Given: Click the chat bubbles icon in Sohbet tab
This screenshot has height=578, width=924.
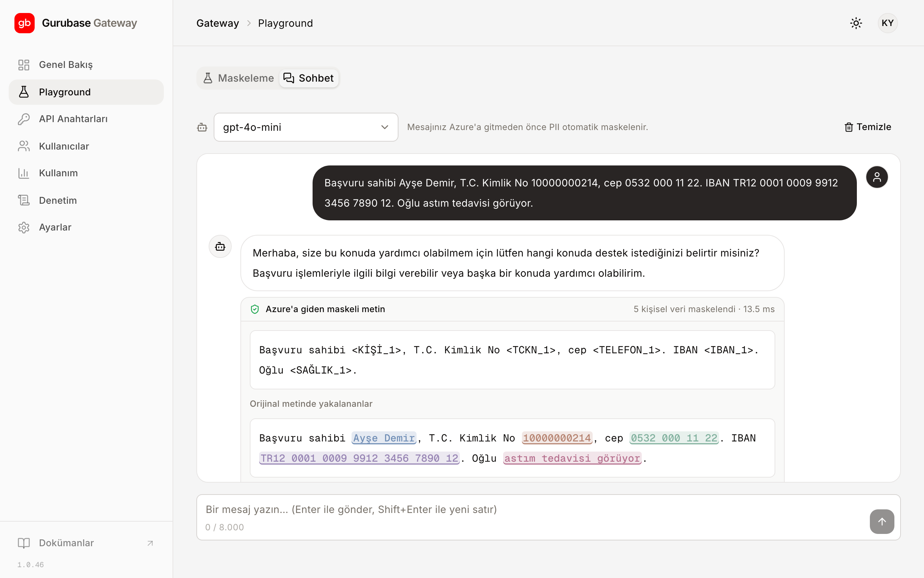Looking at the screenshot, I should pyautogui.click(x=289, y=78).
